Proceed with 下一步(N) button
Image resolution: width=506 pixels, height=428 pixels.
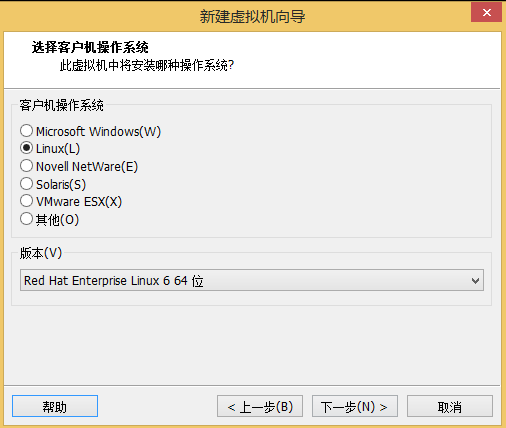pyautogui.click(x=355, y=406)
